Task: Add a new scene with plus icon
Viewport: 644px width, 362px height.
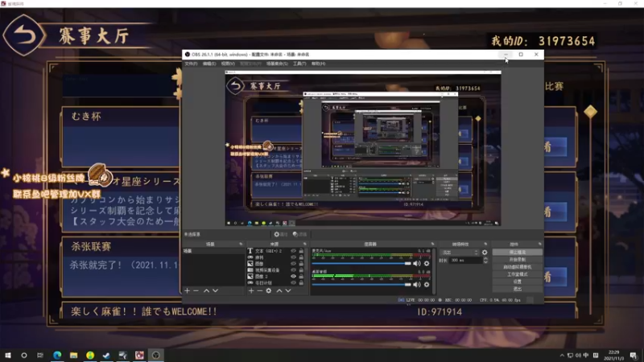Action: coord(188,290)
